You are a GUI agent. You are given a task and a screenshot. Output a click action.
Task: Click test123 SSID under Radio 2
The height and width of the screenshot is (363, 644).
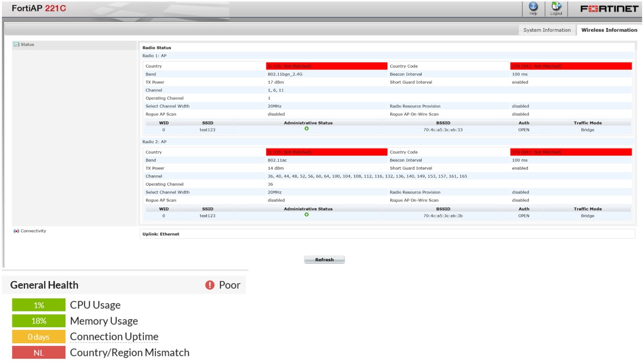(x=207, y=216)
